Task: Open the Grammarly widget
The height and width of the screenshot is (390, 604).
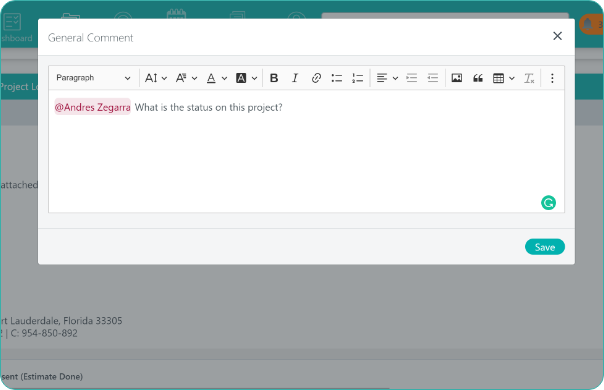Action: pyautogui.click(x=548, y=203)
